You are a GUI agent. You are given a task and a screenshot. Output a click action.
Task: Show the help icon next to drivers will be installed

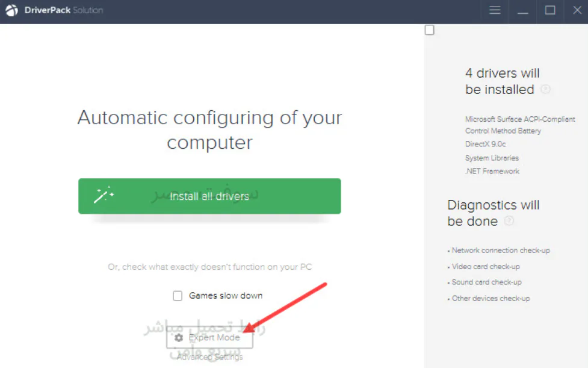point(545,89)
